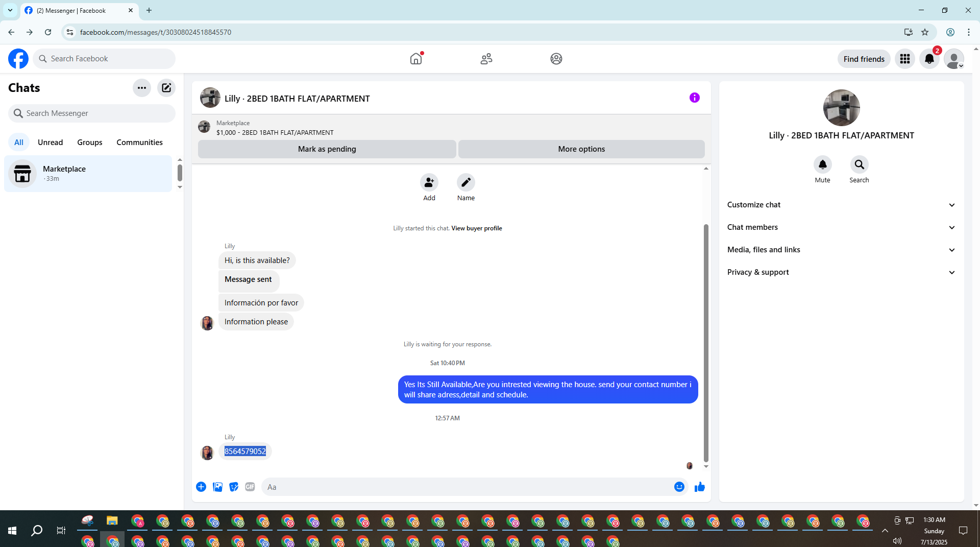Open Windows taskbar search
980x547 pixels.
coord(37,531)
